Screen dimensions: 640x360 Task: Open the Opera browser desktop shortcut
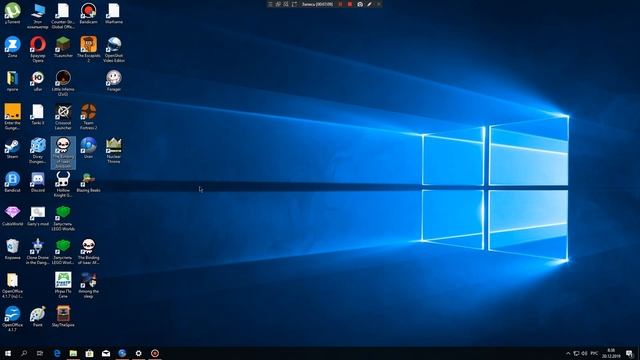[x=38, y=49]
